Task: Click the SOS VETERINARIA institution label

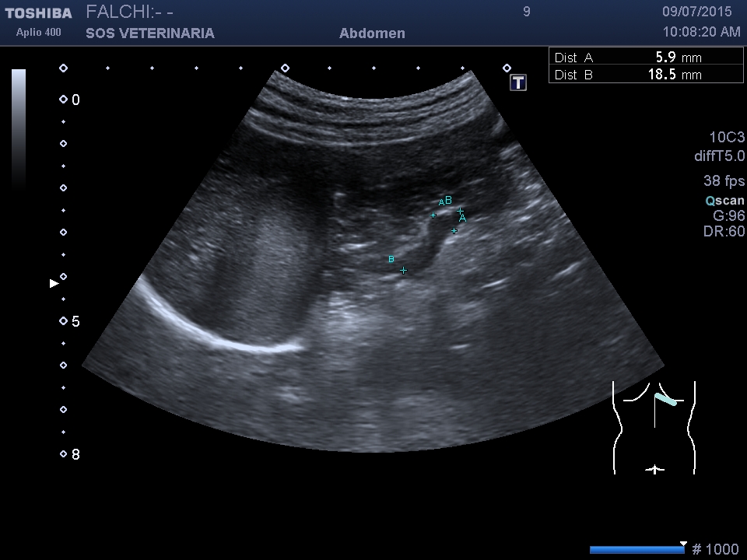Action: (x=150, y=33)
